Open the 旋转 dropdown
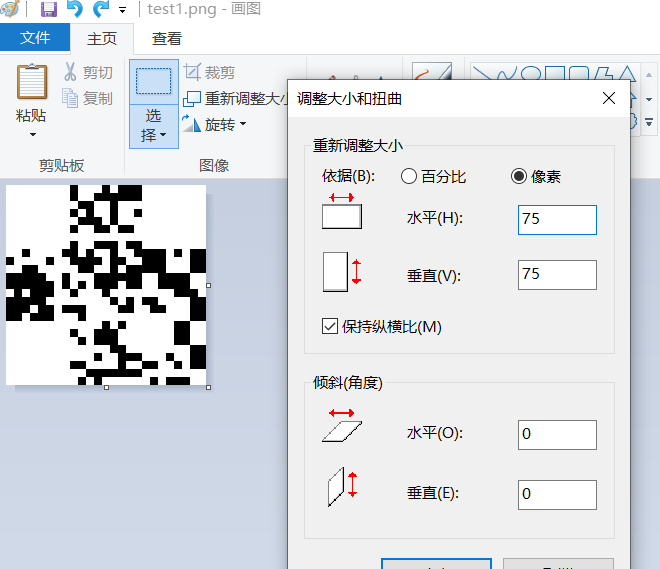This screenshot has height=569, width=660. [214, 125]
